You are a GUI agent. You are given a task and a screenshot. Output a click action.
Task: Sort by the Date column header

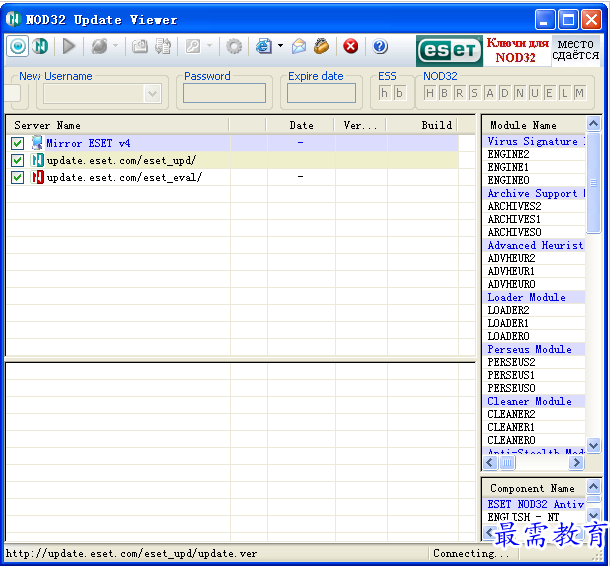tap(301, 125)
